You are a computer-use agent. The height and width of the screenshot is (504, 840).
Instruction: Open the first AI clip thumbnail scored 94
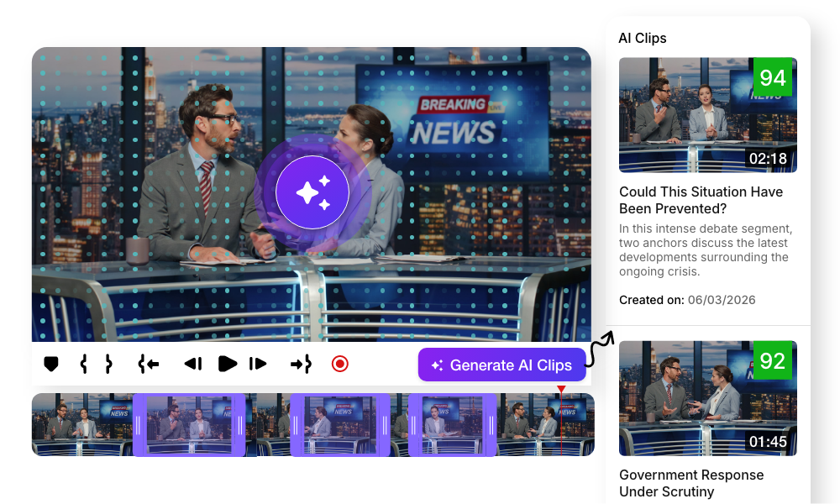(707, 115)
